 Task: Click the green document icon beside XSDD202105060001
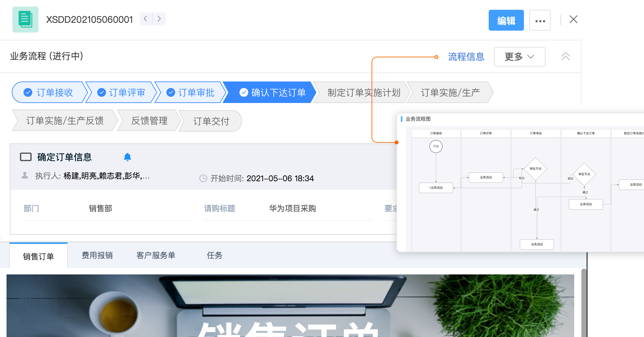tap(25, 20)
